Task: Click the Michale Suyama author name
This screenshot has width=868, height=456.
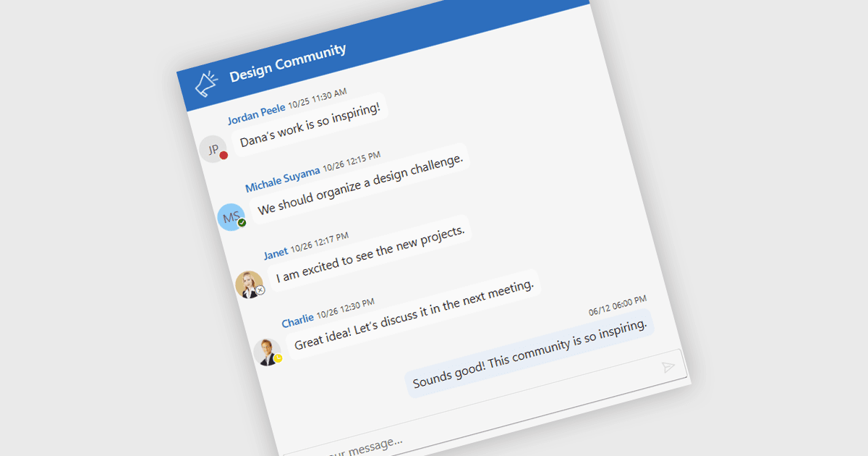Action: coord(282,180)
